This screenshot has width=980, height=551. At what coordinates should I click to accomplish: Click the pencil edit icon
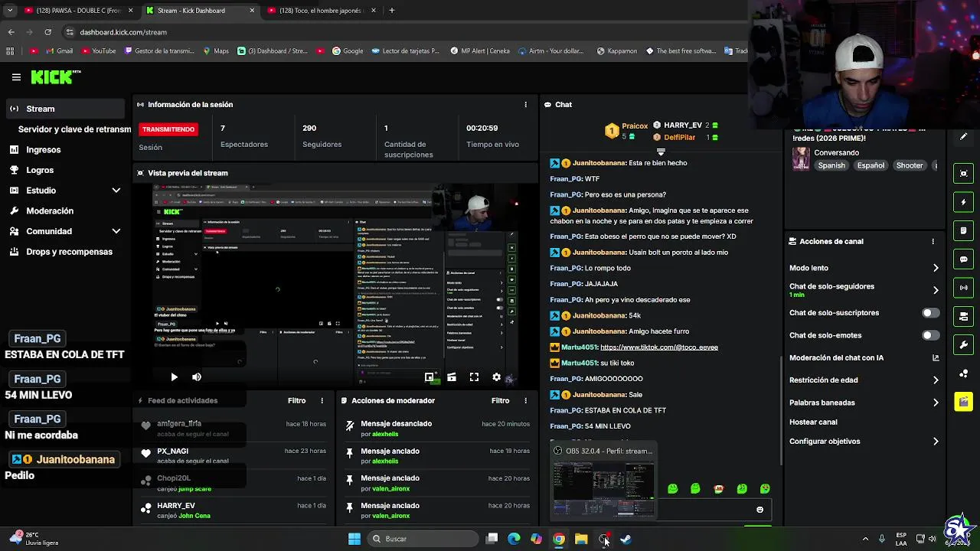964,137
